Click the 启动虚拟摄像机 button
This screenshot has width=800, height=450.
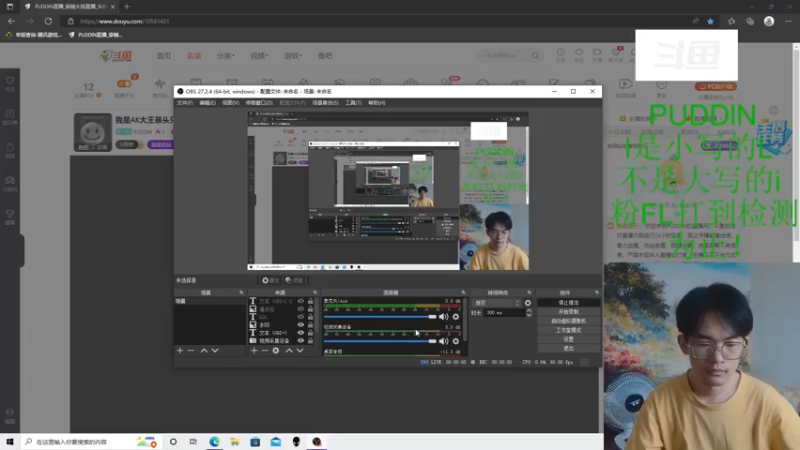tap(568, 321)
